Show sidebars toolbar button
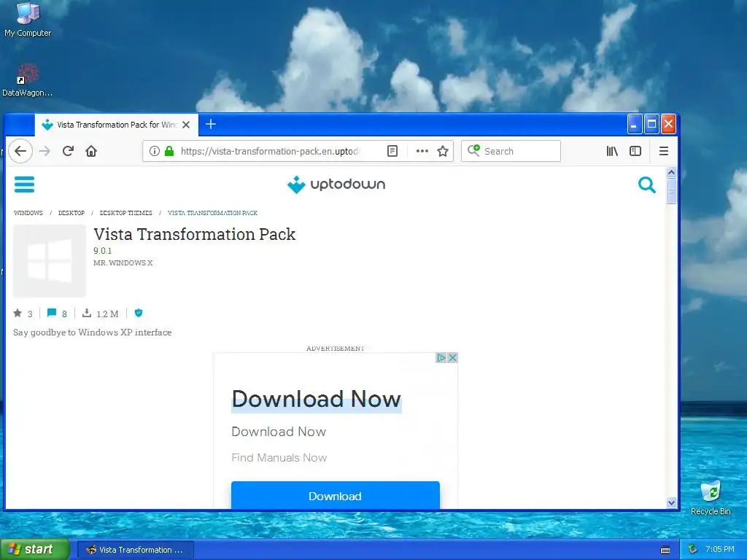This screenshot has width=747, height=560. (x=635, y=152)
